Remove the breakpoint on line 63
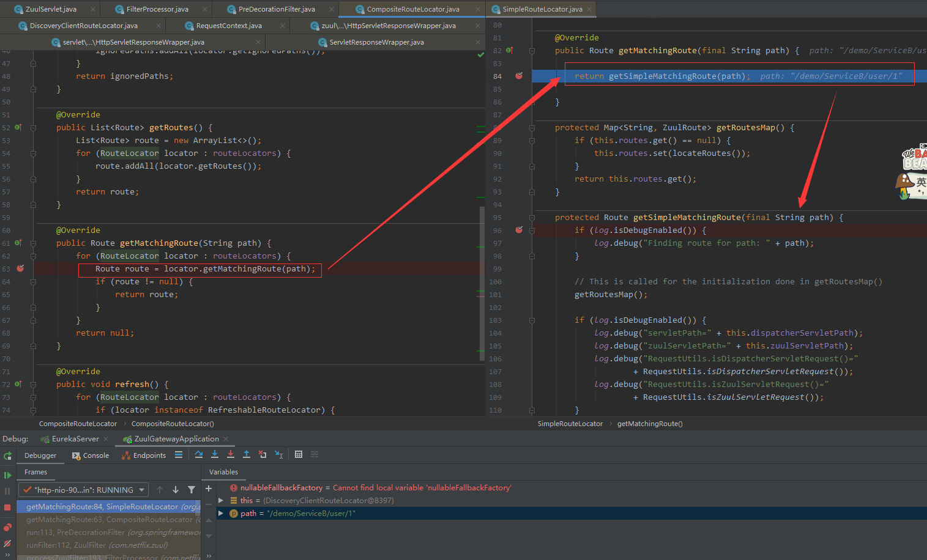 click(20, 268)
